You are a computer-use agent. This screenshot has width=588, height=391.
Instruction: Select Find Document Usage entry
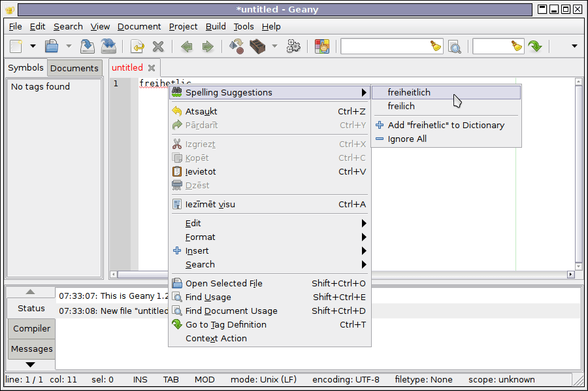coord(270,311)
